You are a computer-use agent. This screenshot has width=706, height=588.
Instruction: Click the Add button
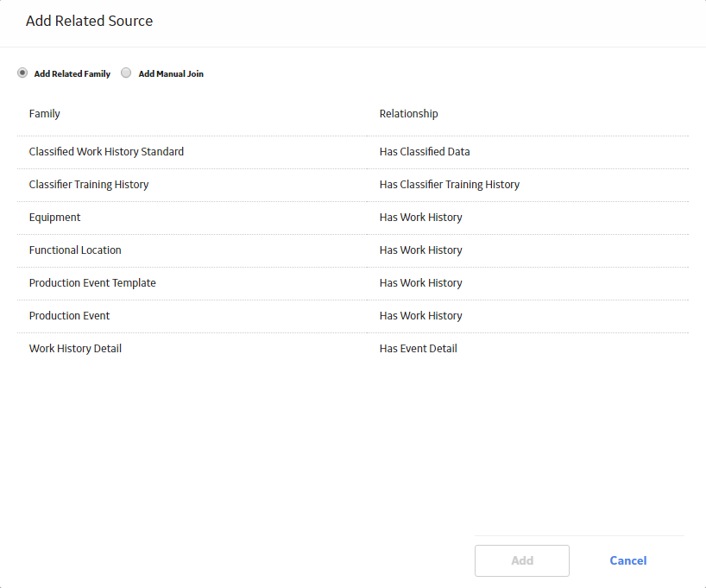tap(522, 560)
